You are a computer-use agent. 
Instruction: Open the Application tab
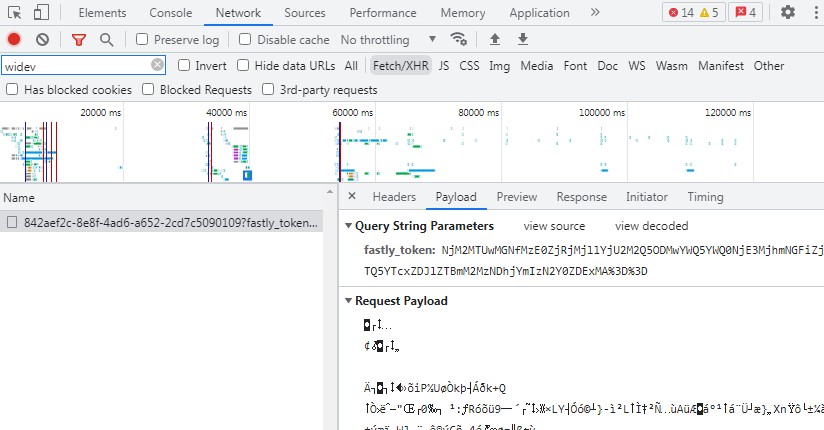tap(539, 13)
